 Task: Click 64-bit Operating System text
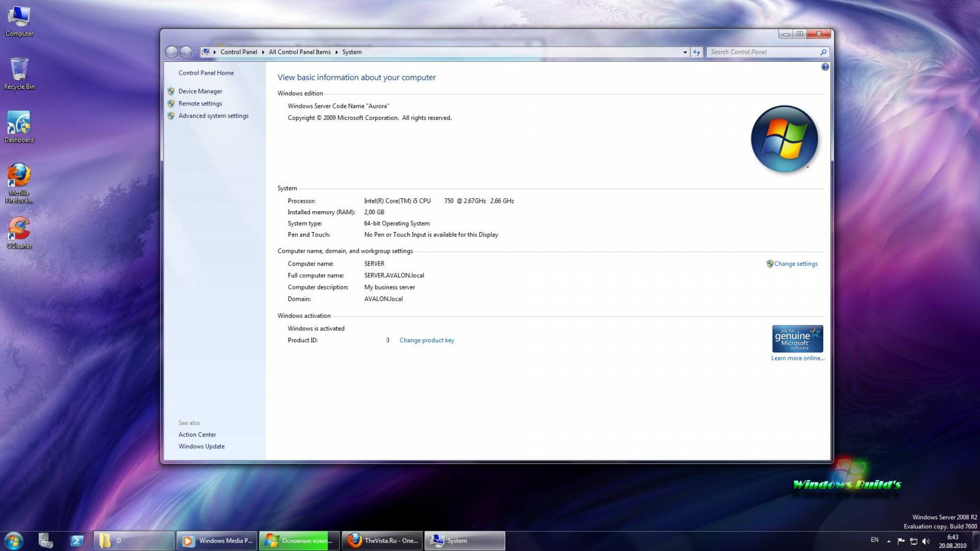[397, 223]
